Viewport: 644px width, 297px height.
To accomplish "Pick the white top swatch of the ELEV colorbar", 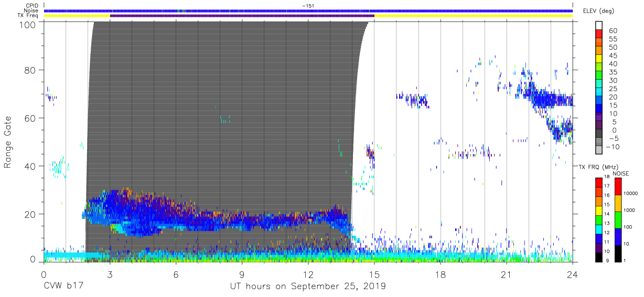I will [x=599, y=25].
